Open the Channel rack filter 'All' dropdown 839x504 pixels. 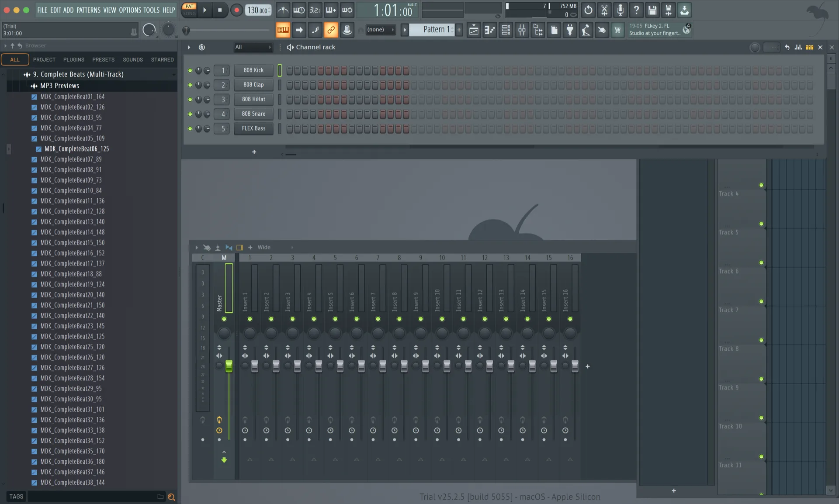pos(253,47)
